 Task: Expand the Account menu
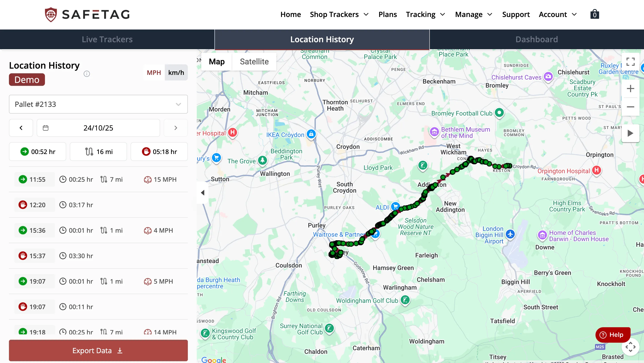[557, 15]
